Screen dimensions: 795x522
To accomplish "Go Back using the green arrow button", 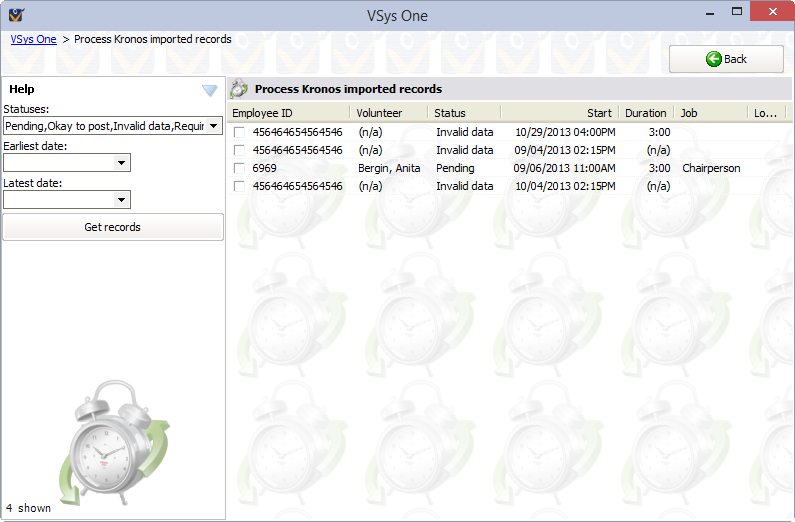I will pyautogui.click(x=726, y=59).
